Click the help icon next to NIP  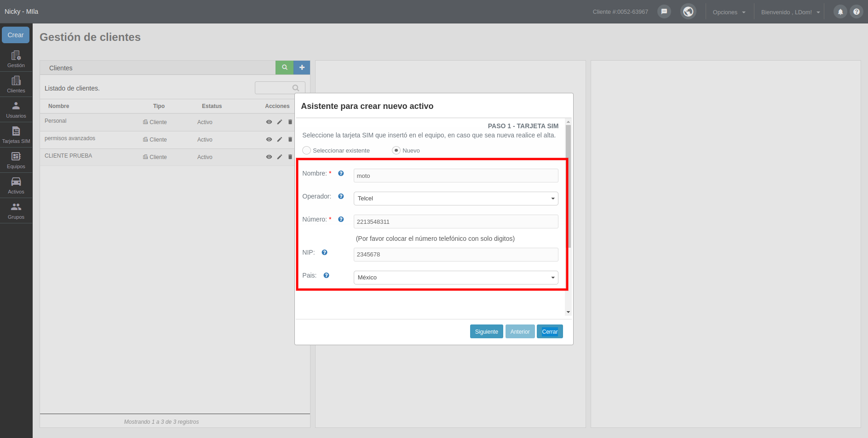point(324,252)
